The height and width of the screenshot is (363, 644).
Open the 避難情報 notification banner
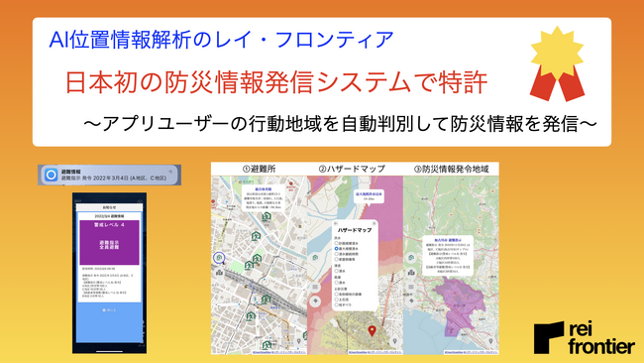point(109,175)
